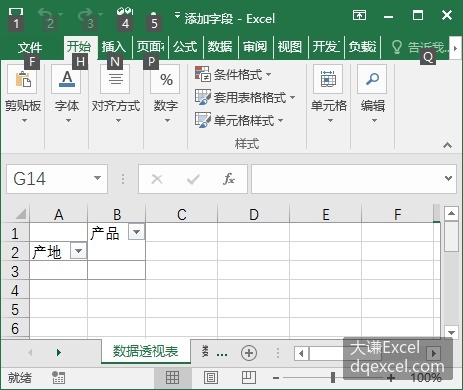The height and width of the screenshot is (390, 463).
Task: Click the Undo arrow icon
Action: click(x=46, y=14)
